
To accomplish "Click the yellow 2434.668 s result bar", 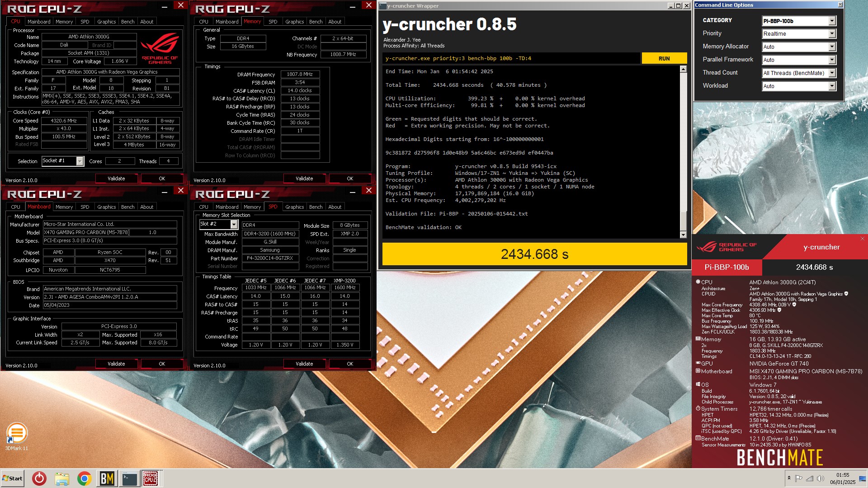I will [x=534, y=254].
